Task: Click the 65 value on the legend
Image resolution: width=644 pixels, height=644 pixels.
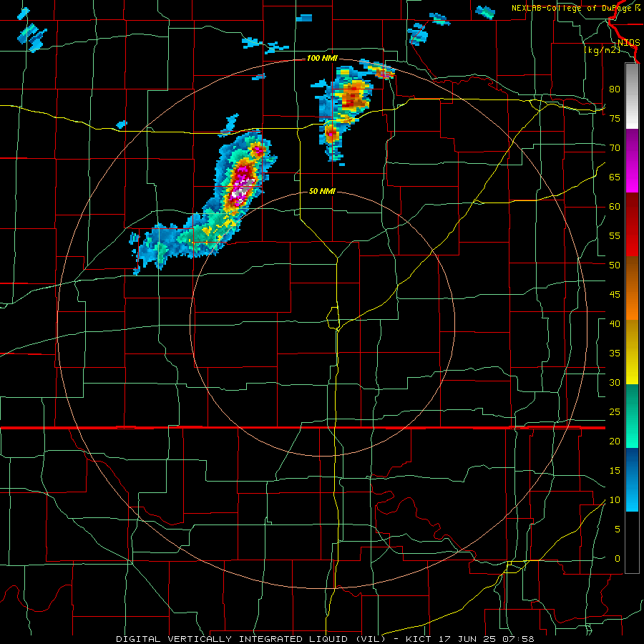Action: (615, 177)
